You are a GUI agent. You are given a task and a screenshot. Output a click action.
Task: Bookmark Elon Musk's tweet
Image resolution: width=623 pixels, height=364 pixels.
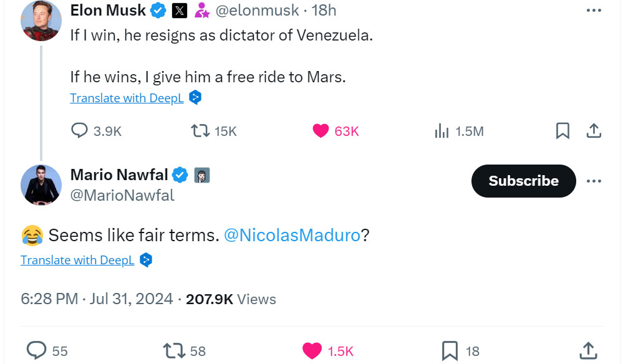point(563,130)
